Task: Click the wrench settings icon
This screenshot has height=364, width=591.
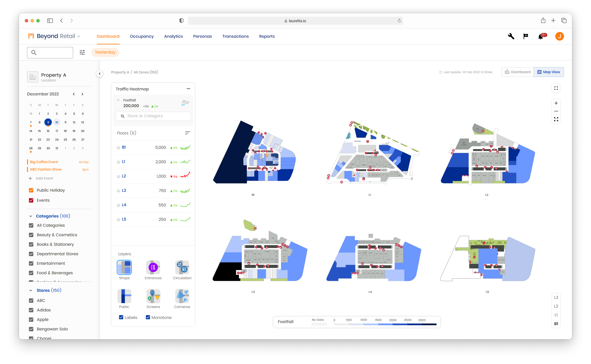Action: [x=511, y=36]
